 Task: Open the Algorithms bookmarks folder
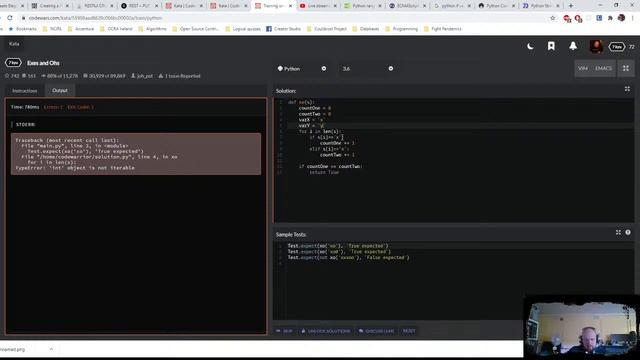[x=152, y=29]
